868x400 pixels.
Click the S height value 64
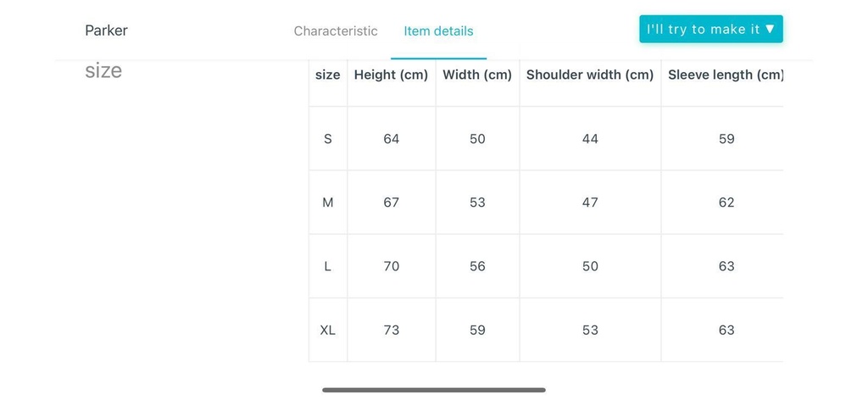(391, 139)
